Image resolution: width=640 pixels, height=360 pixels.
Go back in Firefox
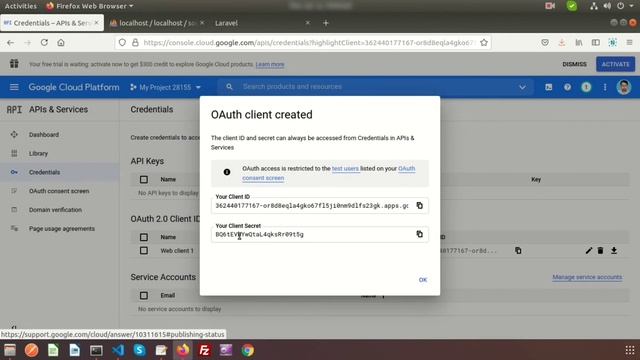coord(11,42)
